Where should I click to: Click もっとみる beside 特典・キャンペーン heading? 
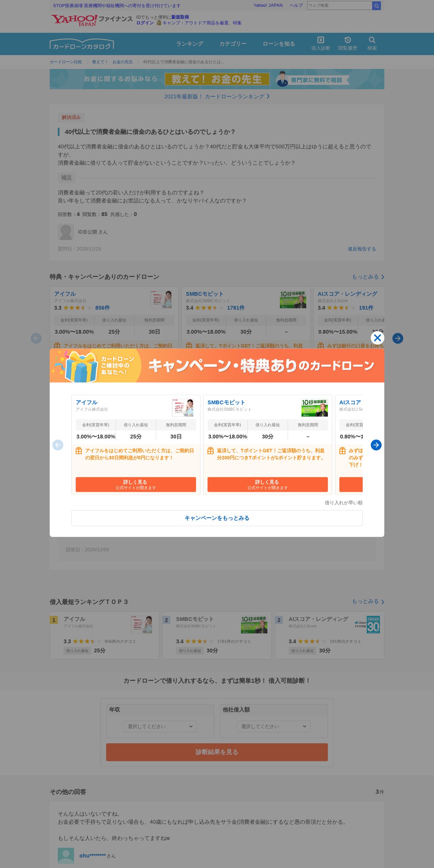point(368,277)
